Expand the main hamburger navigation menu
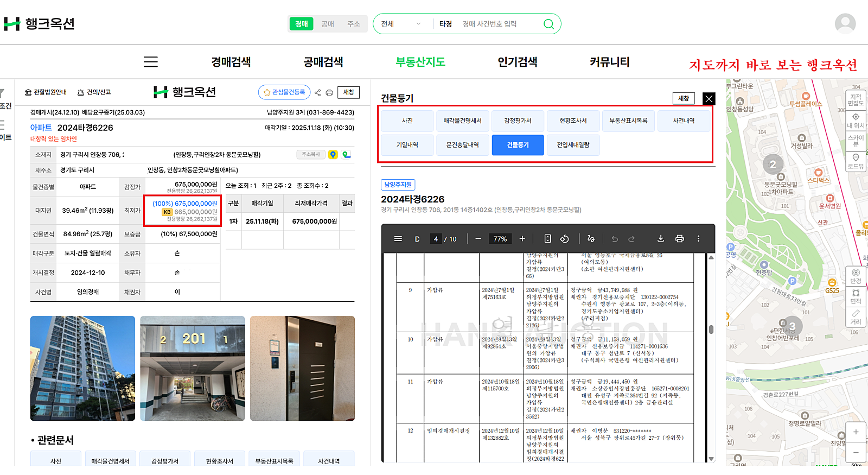Image resolution: width=868 pixels, height=475 pixels. pyautogui.click(x=150, y=62)
